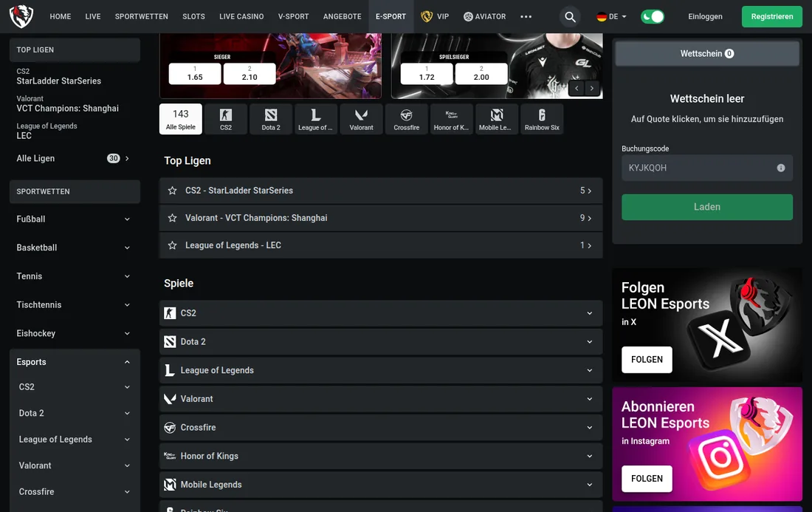Select the 143 Alle Spiele tab
The image size is (812, 512).
coord(181,119)
